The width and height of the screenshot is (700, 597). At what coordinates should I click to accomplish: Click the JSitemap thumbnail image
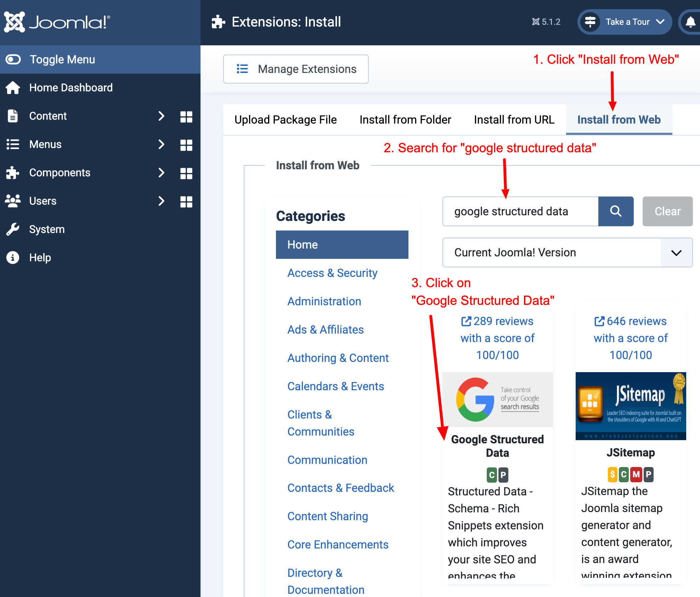(631, 406)
